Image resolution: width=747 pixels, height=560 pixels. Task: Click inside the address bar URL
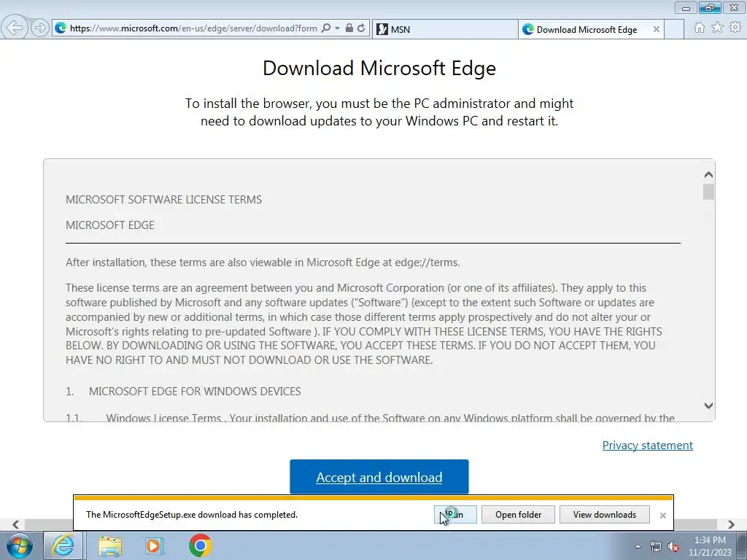[x=193, y=28]
